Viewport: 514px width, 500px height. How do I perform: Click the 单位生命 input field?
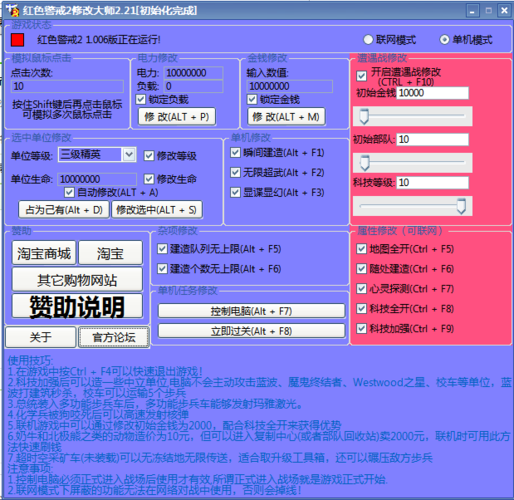tap(97, 179)
